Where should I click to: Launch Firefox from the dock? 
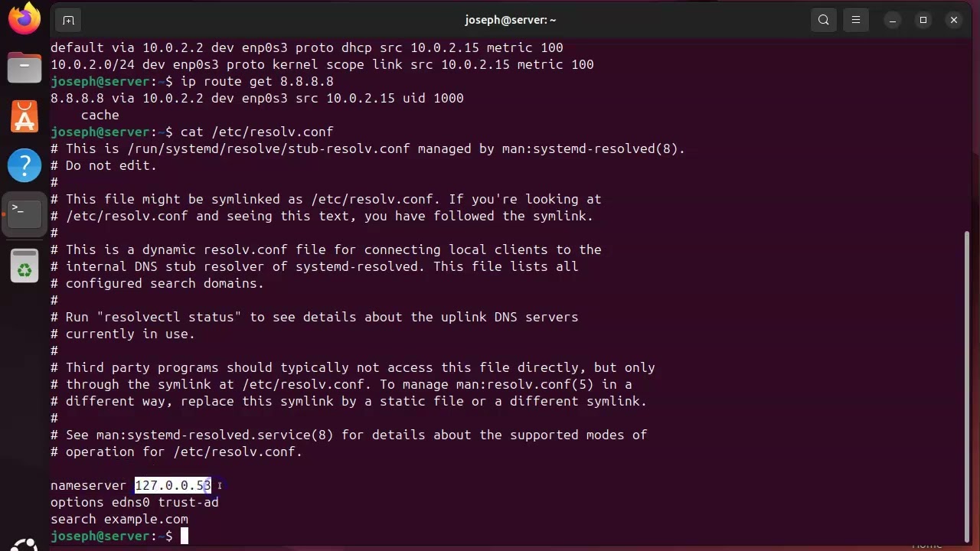[24, 19]
